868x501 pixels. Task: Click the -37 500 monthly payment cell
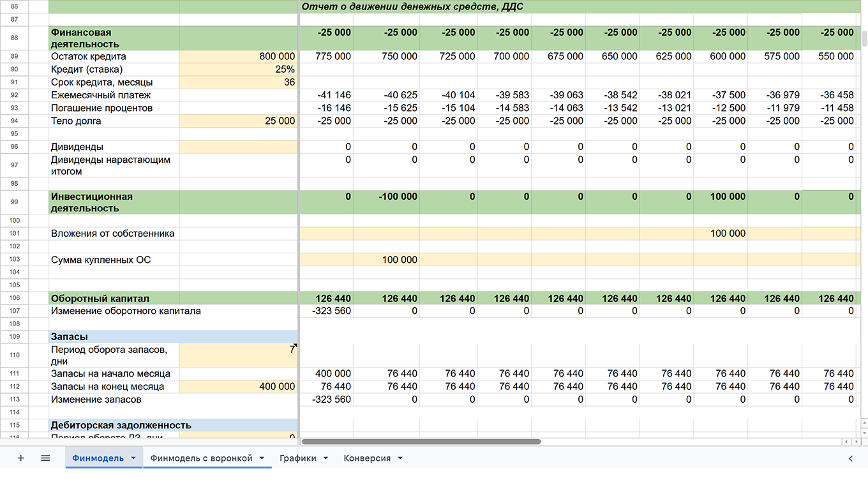(x=721, y=95)
